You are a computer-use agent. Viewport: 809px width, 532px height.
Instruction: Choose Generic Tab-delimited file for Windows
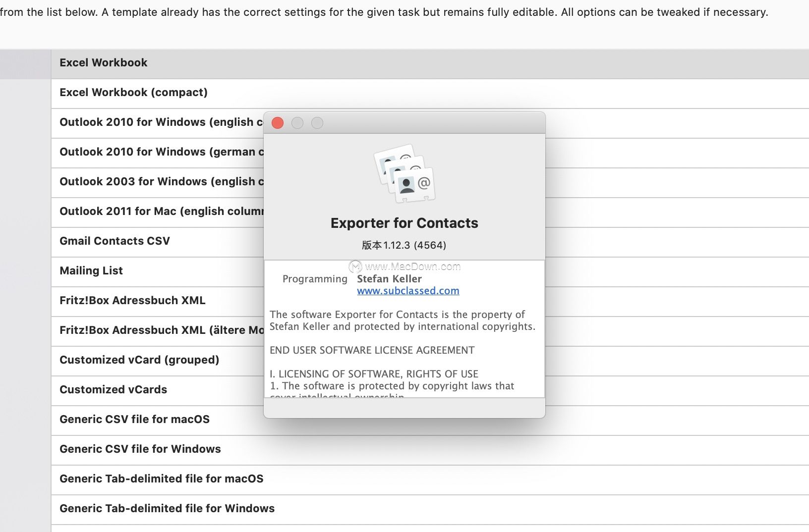pos(430,510)
